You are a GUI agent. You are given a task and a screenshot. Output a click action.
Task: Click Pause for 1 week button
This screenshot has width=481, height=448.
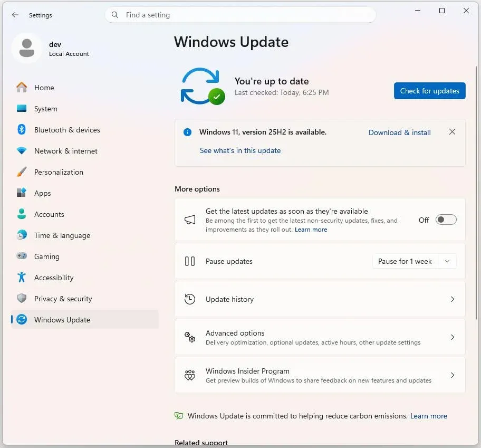[405, 261]
